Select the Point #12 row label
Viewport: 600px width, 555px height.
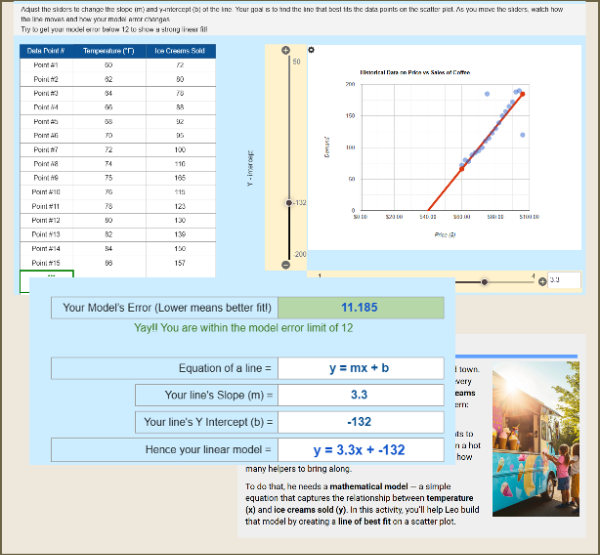coord(46,220)
